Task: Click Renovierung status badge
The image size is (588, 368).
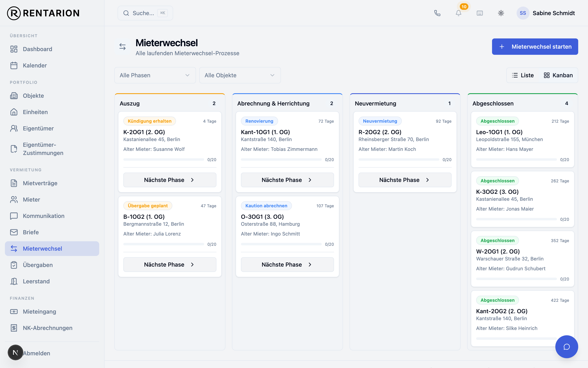Action: (x=259, y=121)
